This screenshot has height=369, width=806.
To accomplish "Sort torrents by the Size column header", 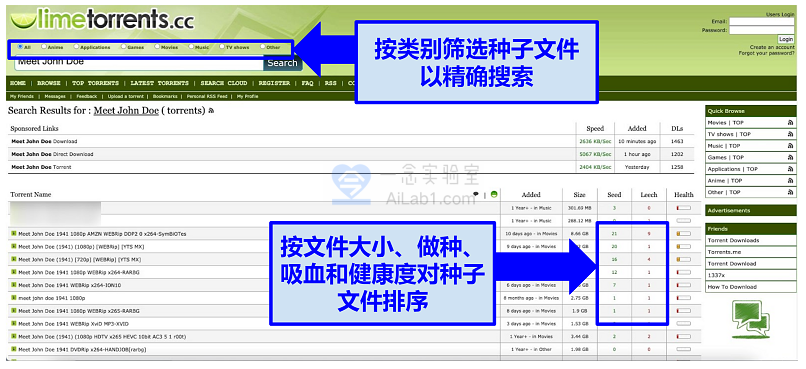I will (579, 195).
